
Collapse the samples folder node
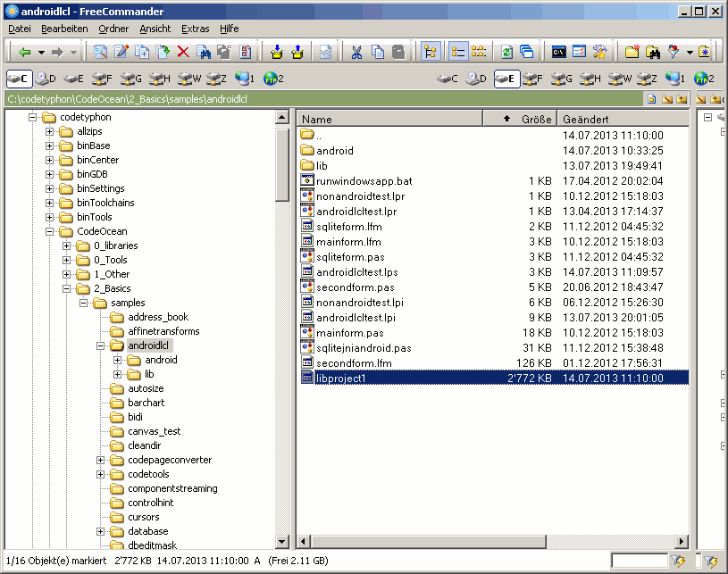coord(84,303)
